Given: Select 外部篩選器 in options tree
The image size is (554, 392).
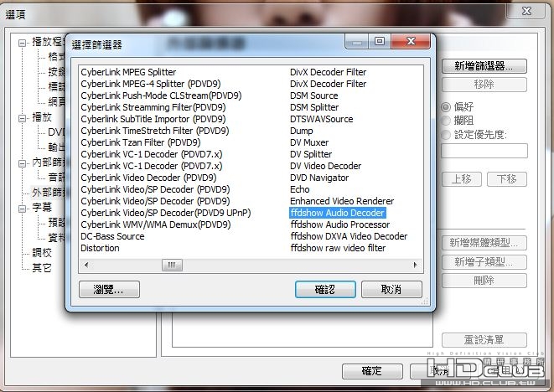Looking at the screenshot, I should [x=49, y=193].
